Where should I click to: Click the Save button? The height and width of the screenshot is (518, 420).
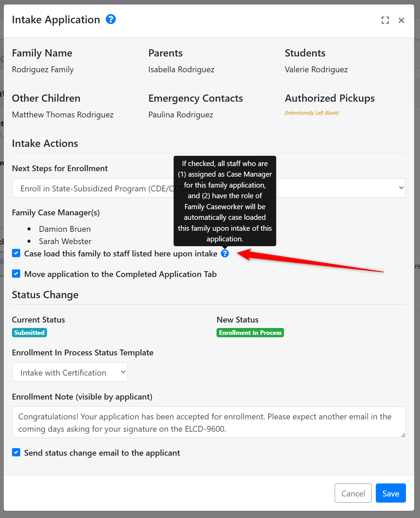coord(391,493)
